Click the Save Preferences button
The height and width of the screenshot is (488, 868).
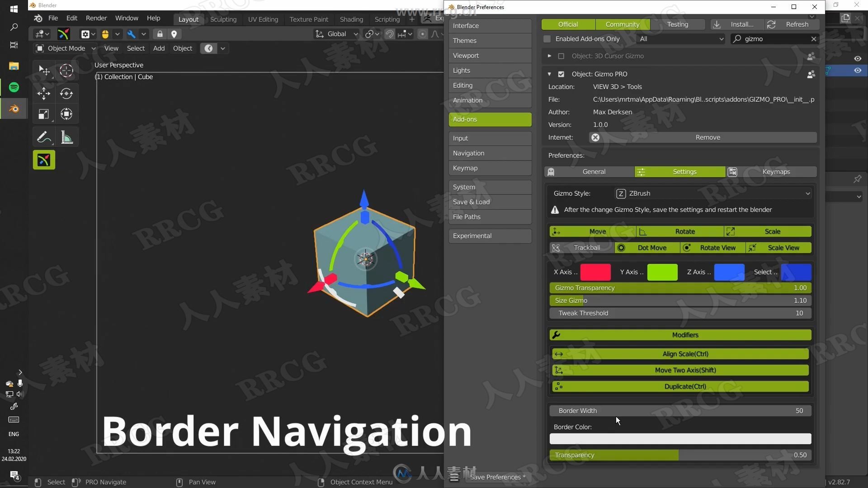click(496, 476)
